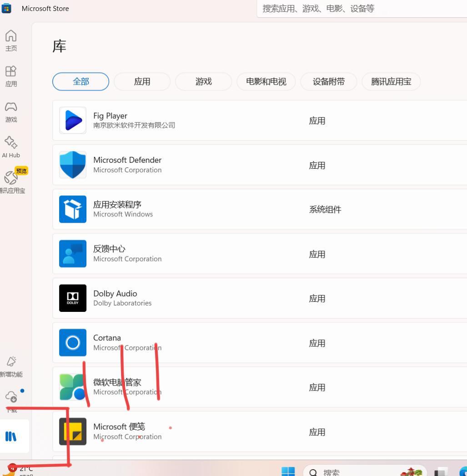467x476 pixels.
Task: Select the 电影和电视 filter tab
Action: 266,81
